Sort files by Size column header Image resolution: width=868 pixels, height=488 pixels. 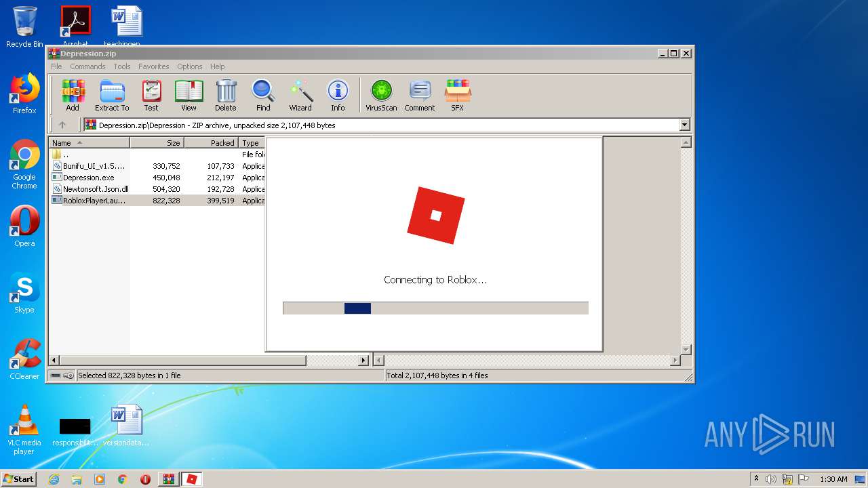(157, 143)
